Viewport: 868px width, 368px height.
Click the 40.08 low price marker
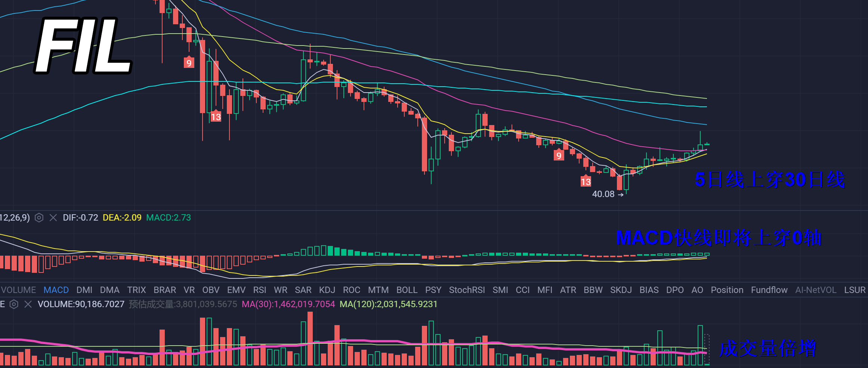608,194
